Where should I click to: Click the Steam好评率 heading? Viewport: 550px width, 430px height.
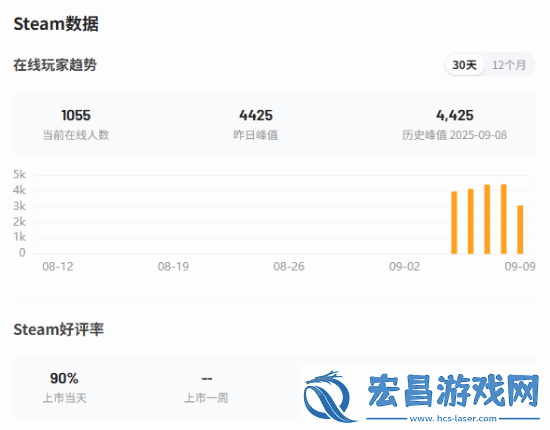pyautogui.click(x=59, y=329)
